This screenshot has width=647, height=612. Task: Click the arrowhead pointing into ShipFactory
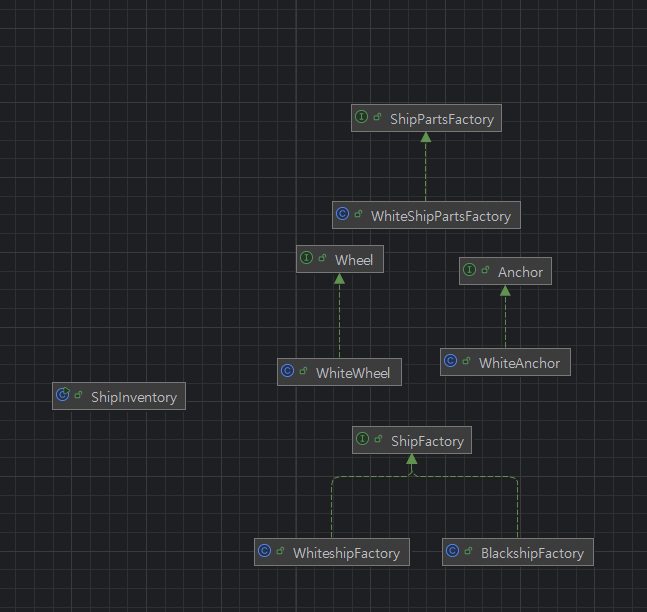tap(411, 459)
